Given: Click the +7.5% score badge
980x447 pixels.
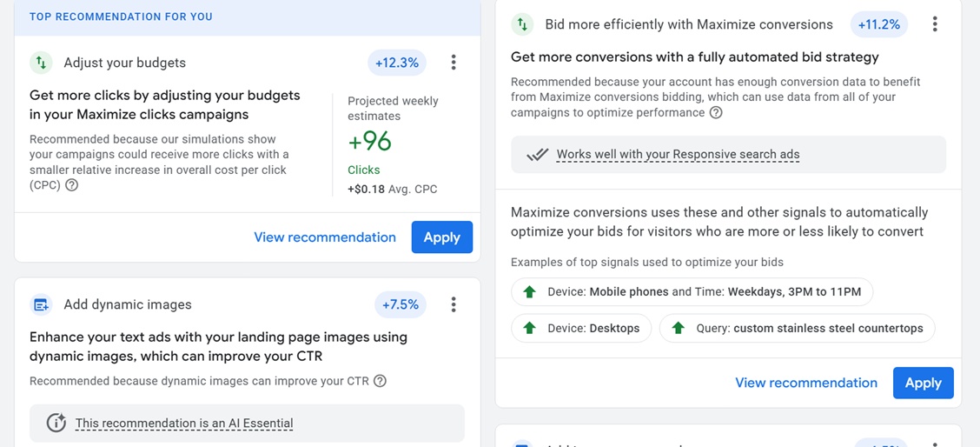Looking at the screenshot, I should (401, 304).
